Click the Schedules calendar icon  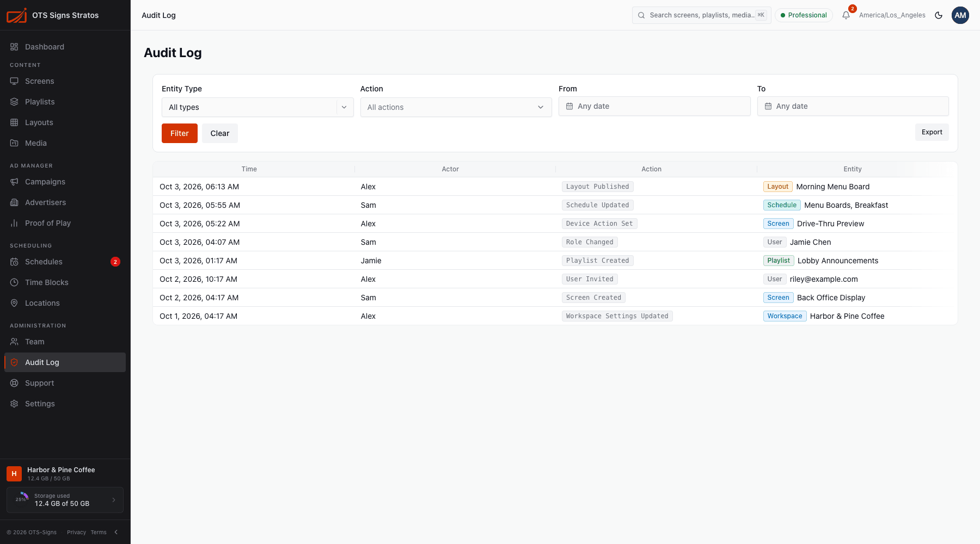coord(14,262)
